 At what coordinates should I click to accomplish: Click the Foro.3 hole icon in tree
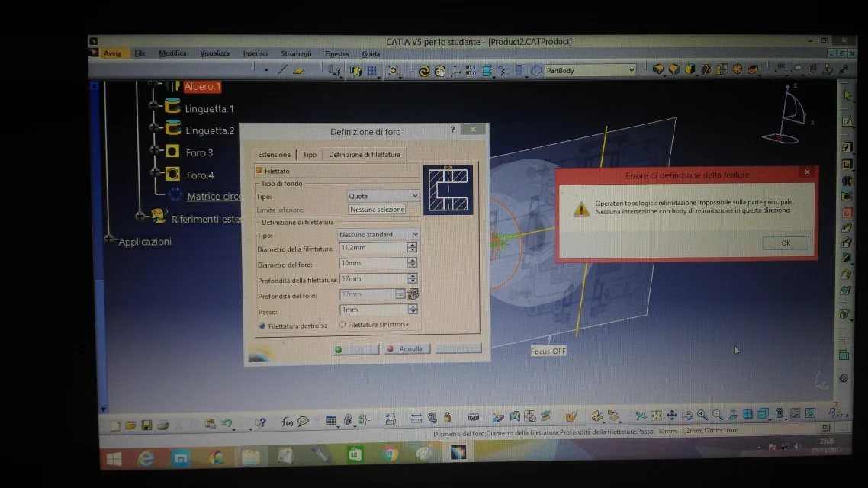[x=172, y=152]
